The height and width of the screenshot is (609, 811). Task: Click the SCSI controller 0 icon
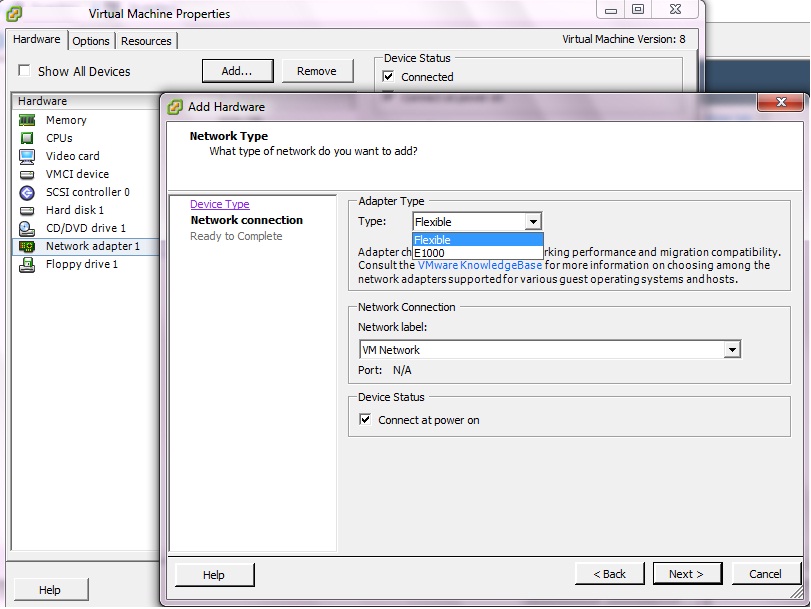tap(27, 192)
